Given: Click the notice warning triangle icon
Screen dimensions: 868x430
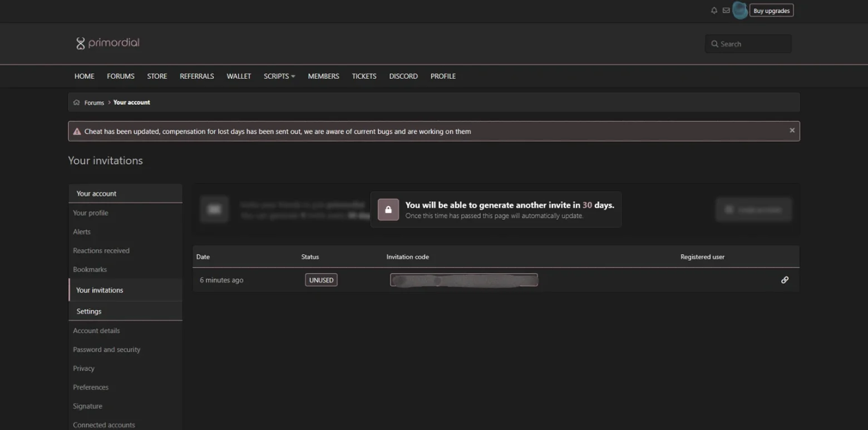Looking at the screenshot, I should click(77, 131).
